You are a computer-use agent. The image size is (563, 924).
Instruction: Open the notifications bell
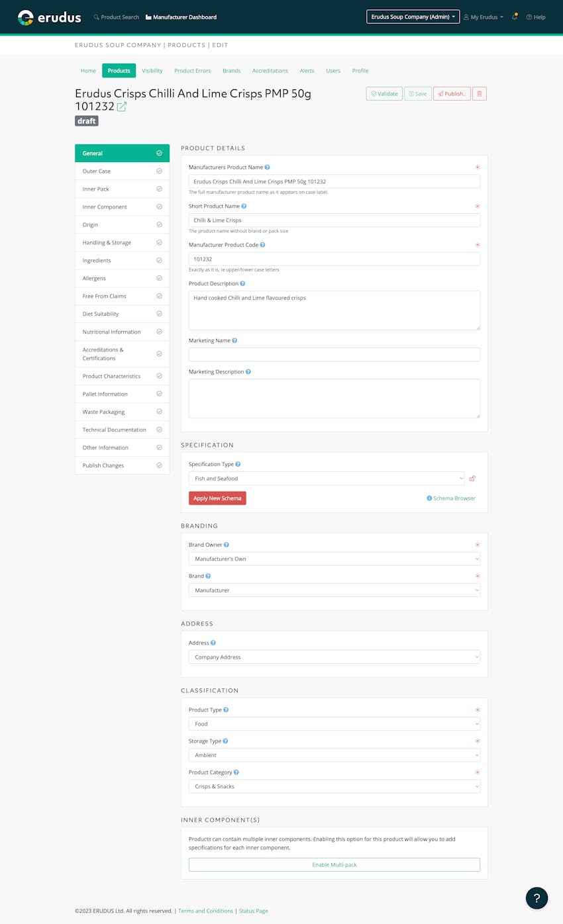point(515,17)
